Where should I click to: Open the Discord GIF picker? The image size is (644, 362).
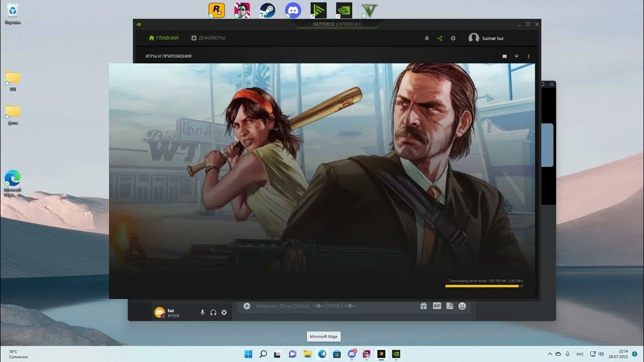point(437,306)
